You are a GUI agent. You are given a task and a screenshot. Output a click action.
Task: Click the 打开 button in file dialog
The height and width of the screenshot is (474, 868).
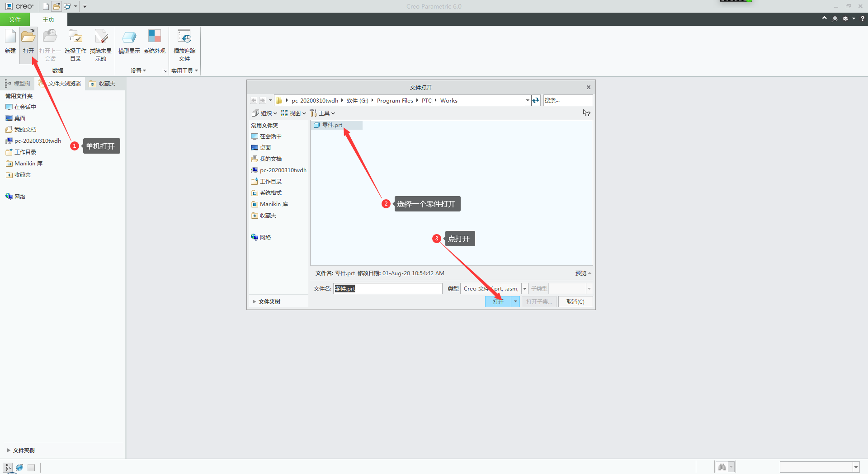coord(498,301)
